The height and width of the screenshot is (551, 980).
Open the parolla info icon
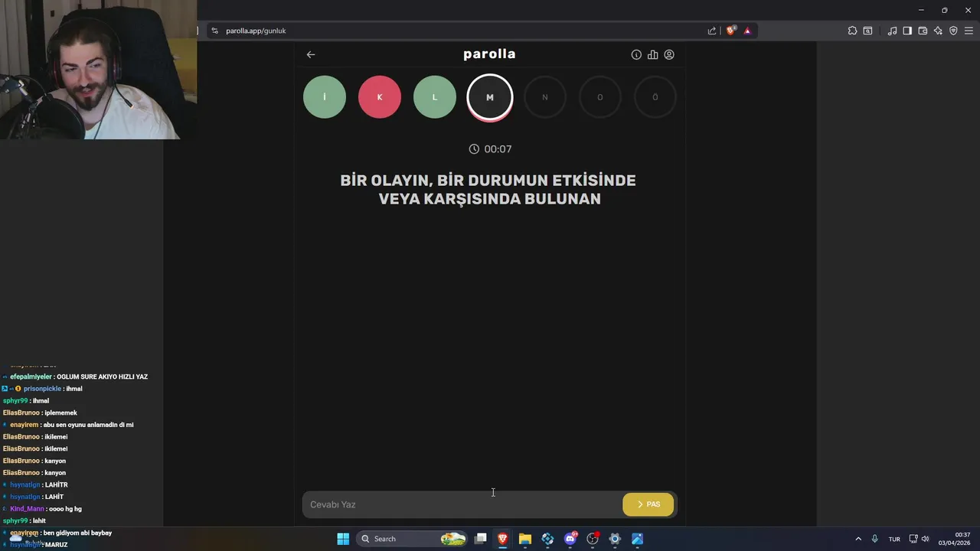[x=636, y=54]
